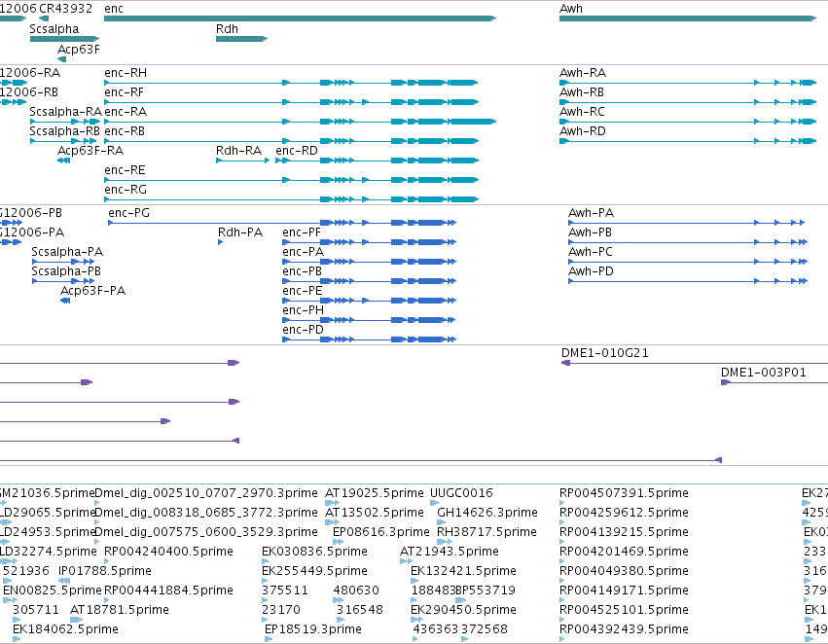
Task: Select transcript Awh-RB
Action: pos(688,102)
